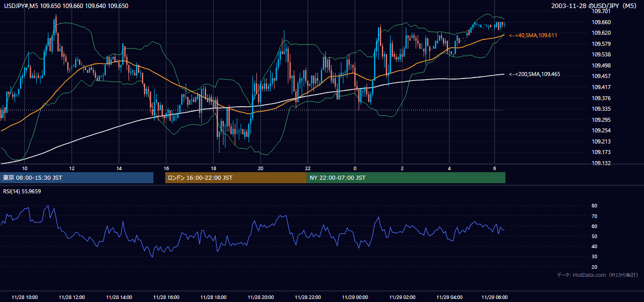644x302 pixels.
Task: Click RSI axis level 50
Action: click(594, 236)
